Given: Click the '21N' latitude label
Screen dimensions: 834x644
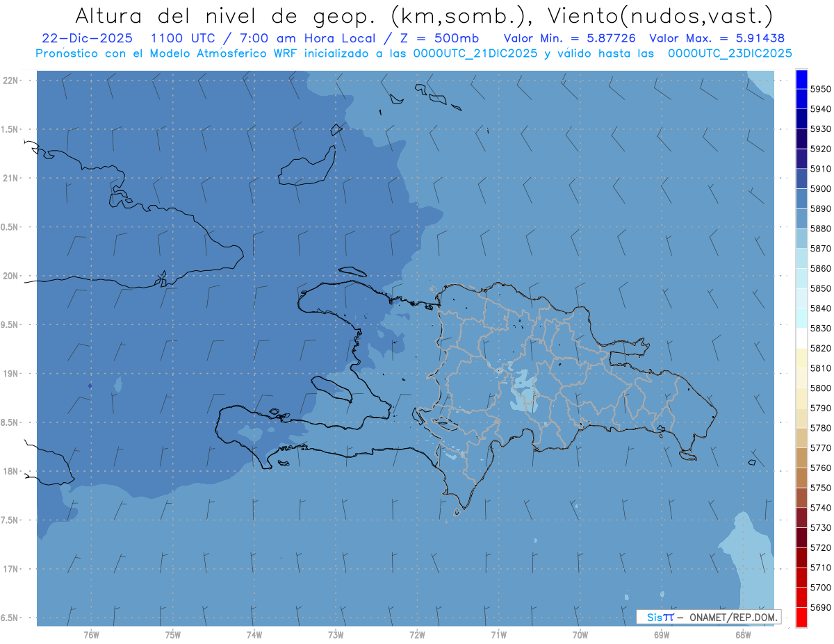Looking at the screenshot, I should click(x=11, y=178).
